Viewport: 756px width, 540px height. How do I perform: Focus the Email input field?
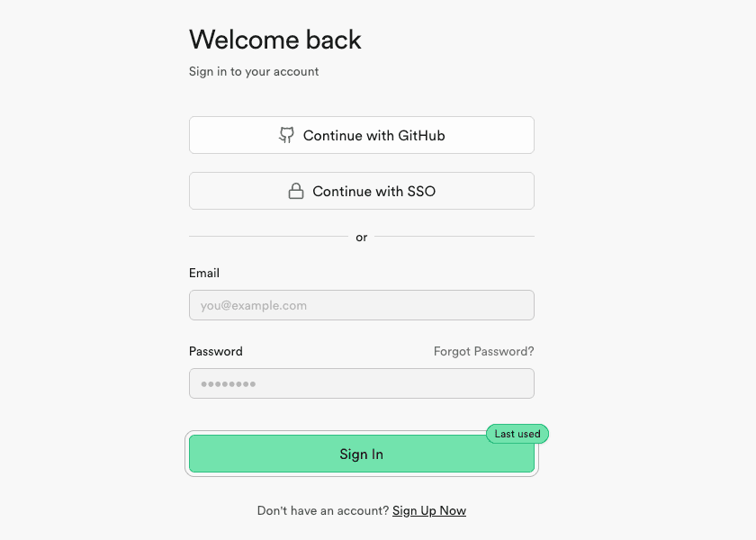click(361, 305)
